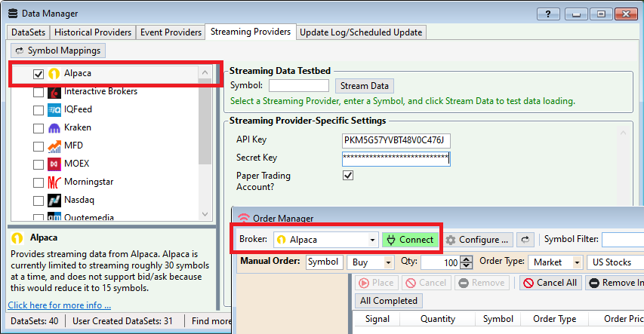
Task: Switch to the Historical Providers tab
Action: click(93, 32)
